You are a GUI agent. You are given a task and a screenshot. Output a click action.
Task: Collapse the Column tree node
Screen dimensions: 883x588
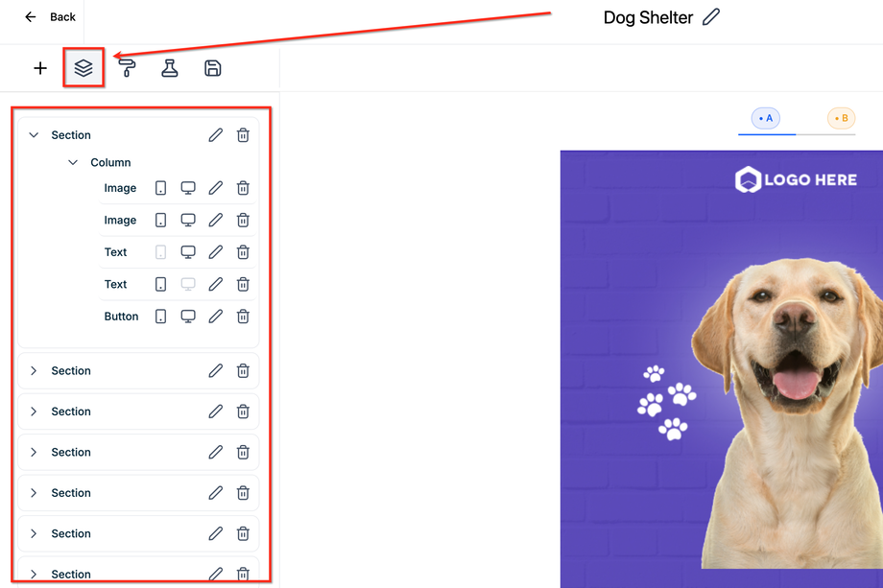[x=73, y=163]
